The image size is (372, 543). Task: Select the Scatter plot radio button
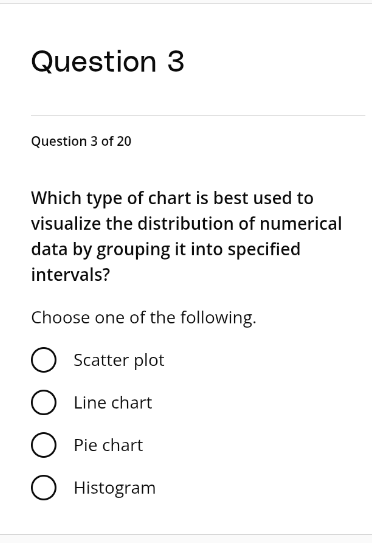click(44, 360)
